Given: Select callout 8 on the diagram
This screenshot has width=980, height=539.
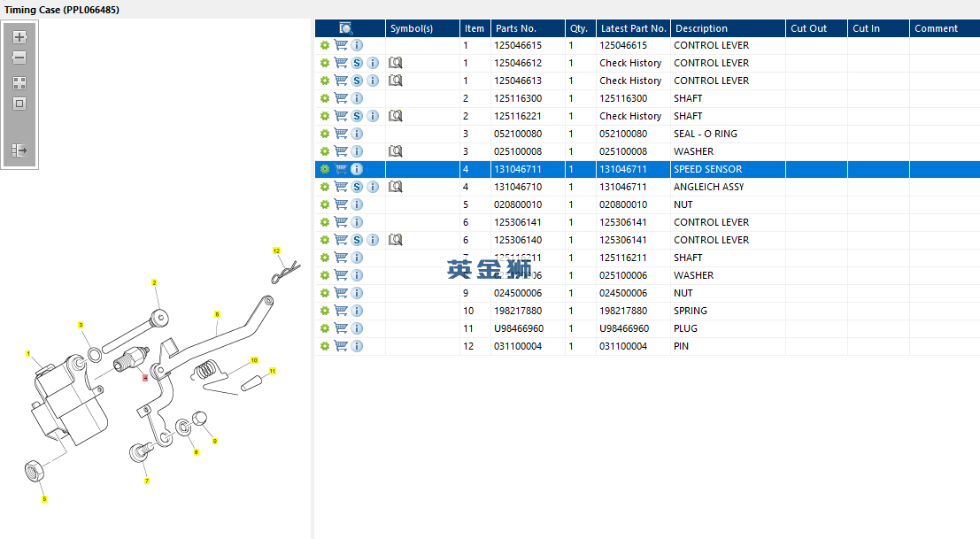Looking at the screenshot, I should coord(196,452).
